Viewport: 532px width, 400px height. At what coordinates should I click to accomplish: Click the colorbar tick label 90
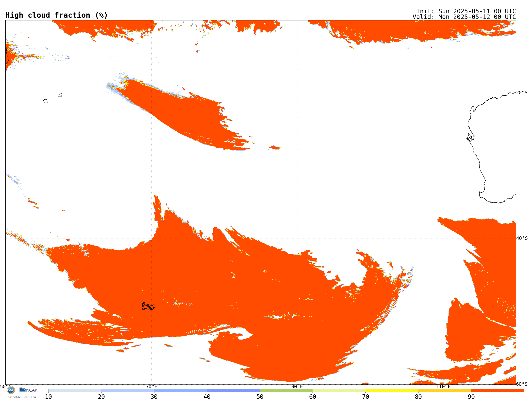(471, 397)
